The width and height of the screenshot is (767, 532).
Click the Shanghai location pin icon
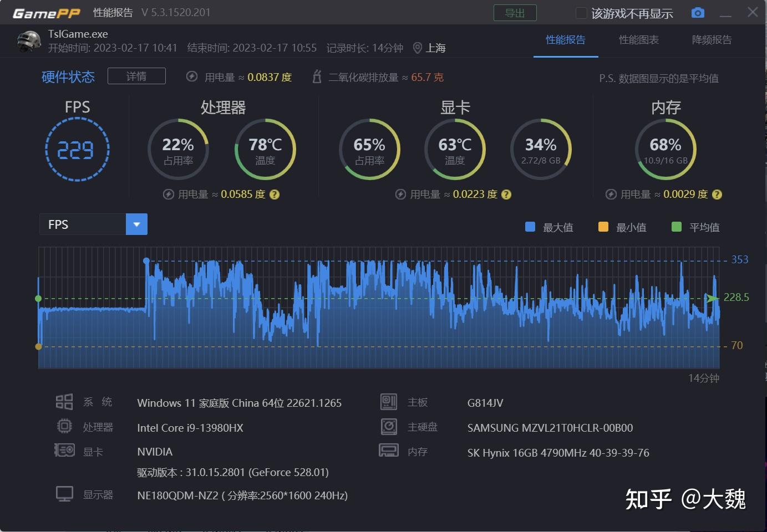(418, 48)
